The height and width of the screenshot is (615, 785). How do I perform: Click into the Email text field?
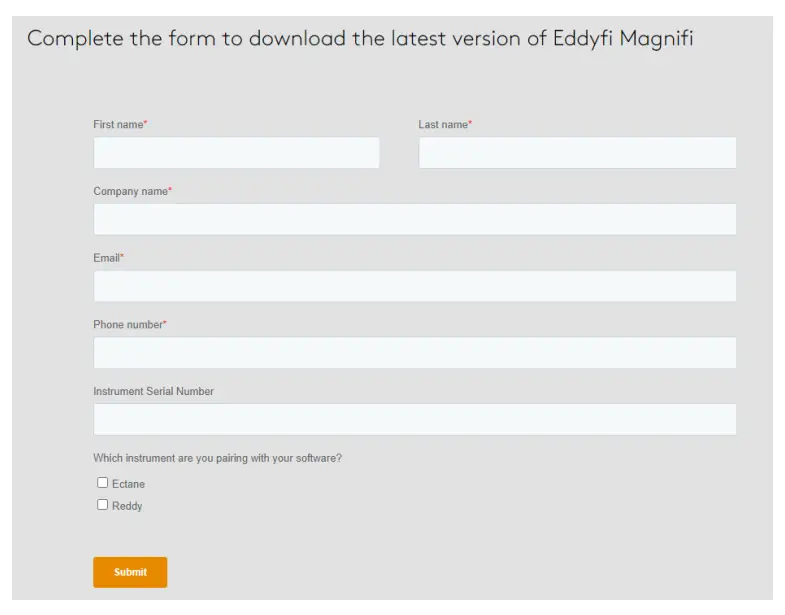tap(414, 286)
